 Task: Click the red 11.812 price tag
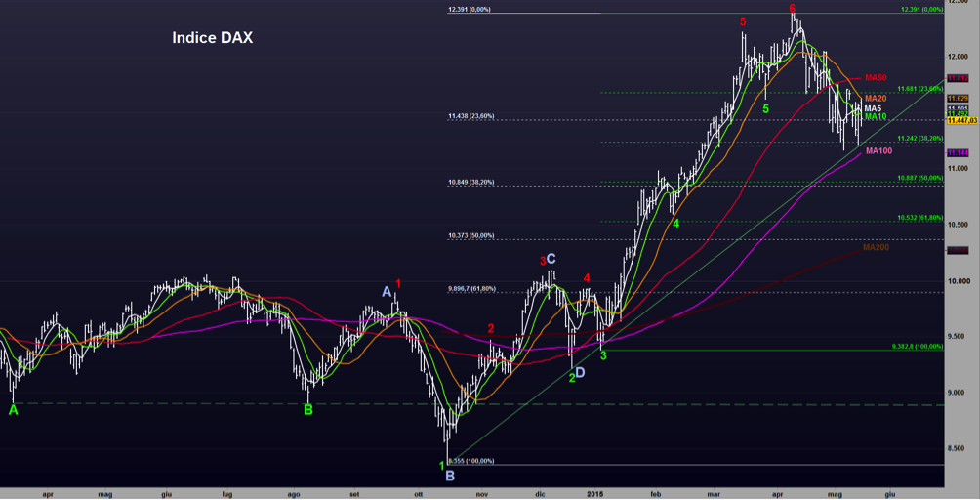click(958, 78)
